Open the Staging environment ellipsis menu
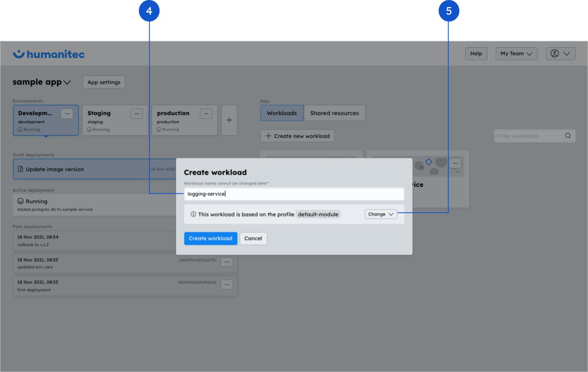This screenshot has width=588, height=372. click(x=136, y=114)
